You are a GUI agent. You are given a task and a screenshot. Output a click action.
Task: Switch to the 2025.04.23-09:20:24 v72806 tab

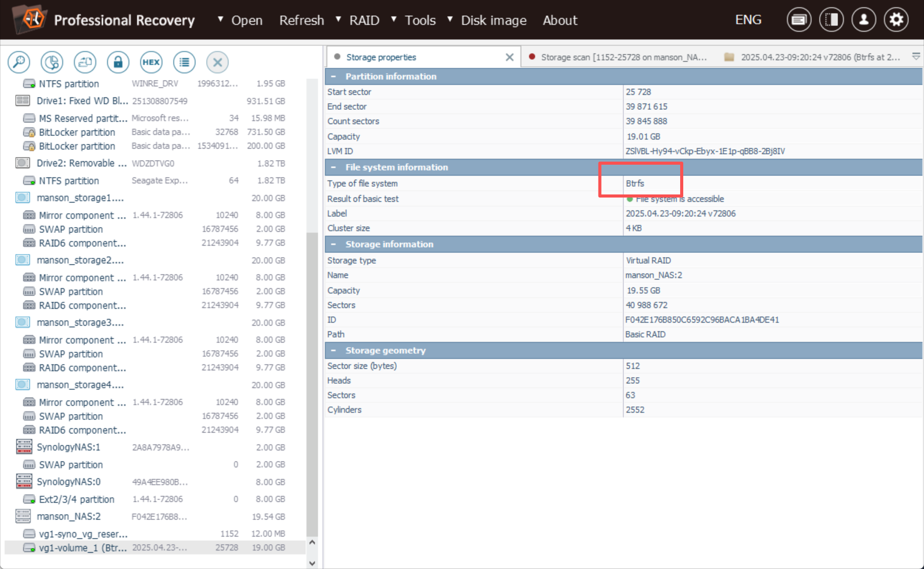813,57
